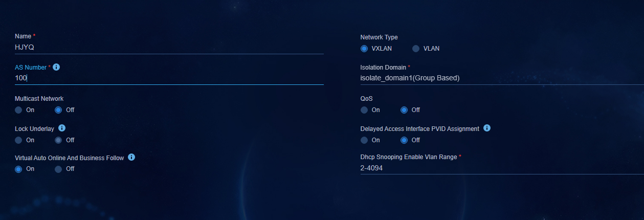This screenshot has width=644, height=220.
Task: Click the Lock Underlay info icon
Action: click(x=62, y=128)
